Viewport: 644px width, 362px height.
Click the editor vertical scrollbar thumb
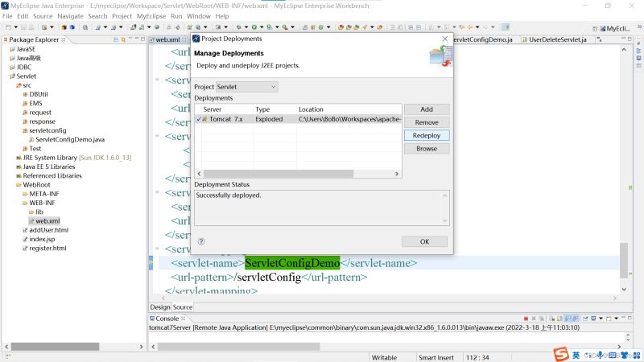[624, 260]
